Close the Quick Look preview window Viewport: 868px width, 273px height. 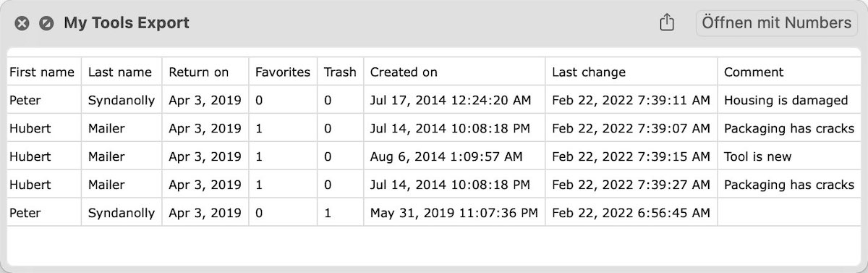coord(22,23)
